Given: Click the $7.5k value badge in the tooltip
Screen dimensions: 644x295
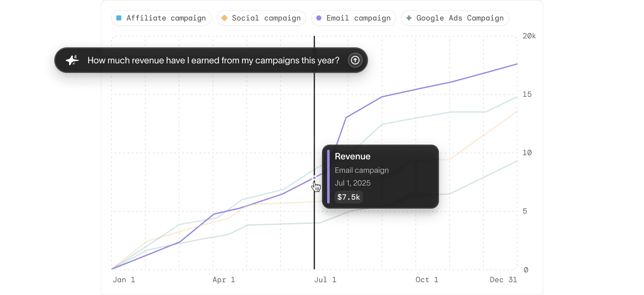Looking at the screenshot, I should click(349, 197).
